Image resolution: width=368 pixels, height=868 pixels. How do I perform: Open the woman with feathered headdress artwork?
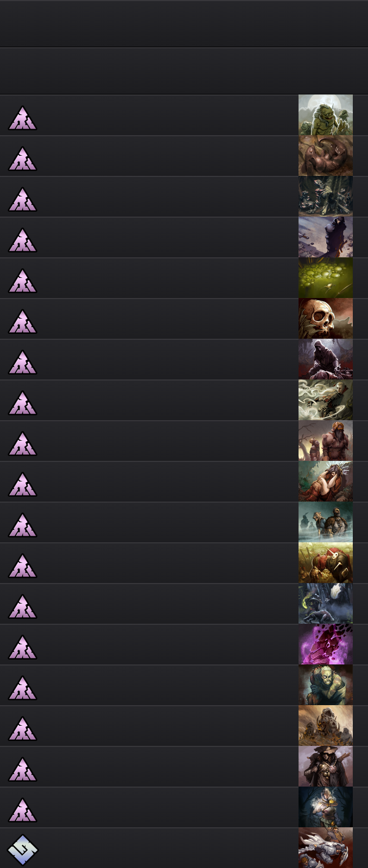pyautogui.click(x=326, y=481)
